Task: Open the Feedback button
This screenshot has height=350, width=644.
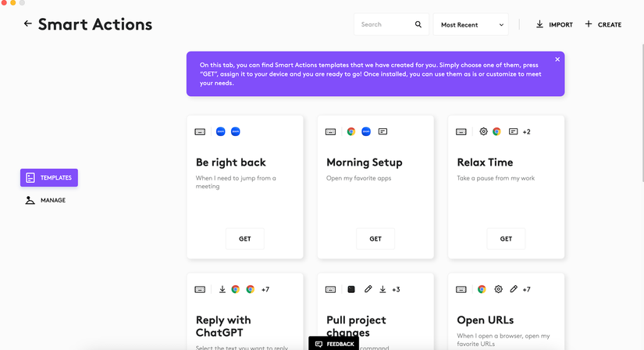Action: tap(334, 344)
